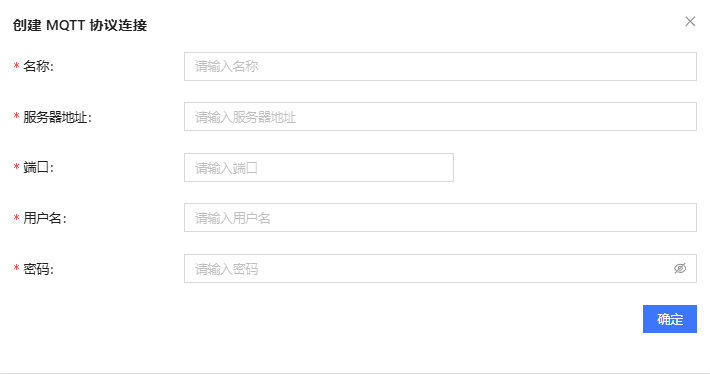Click the 服务器地址 field label
The height and width of the screenshot is (374, 710).
(57, 117)
